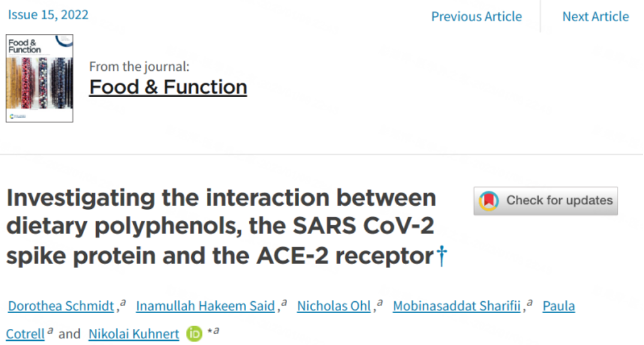Go to the Next Article
The width and height of the screenshot is (644, 345).
595,17
